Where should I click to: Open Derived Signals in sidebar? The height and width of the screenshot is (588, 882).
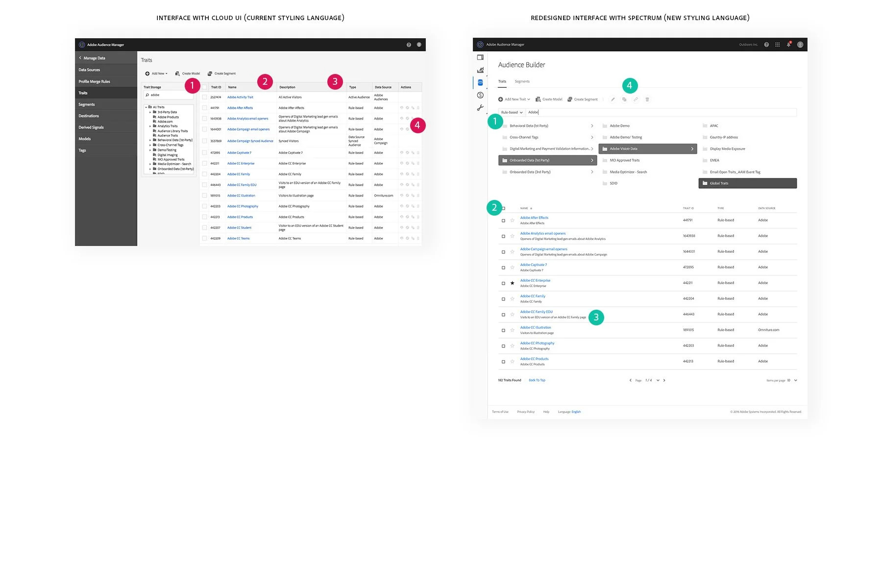[x=106, y=127]
